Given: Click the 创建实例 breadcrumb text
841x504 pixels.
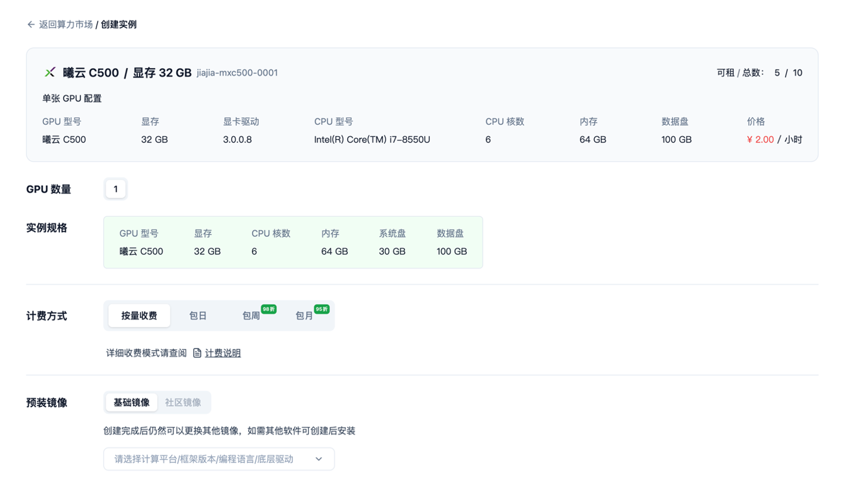Looking at the screenshot, I should tap(118, 25).
